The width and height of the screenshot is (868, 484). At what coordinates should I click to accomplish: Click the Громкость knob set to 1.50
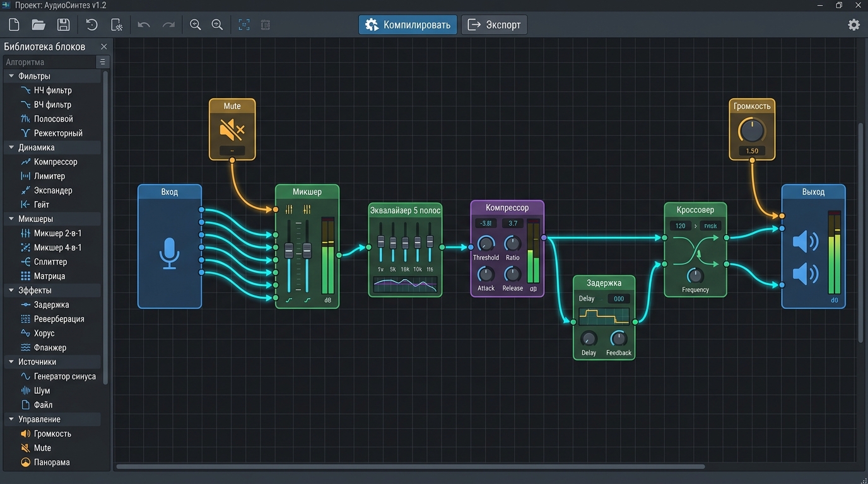751,130
